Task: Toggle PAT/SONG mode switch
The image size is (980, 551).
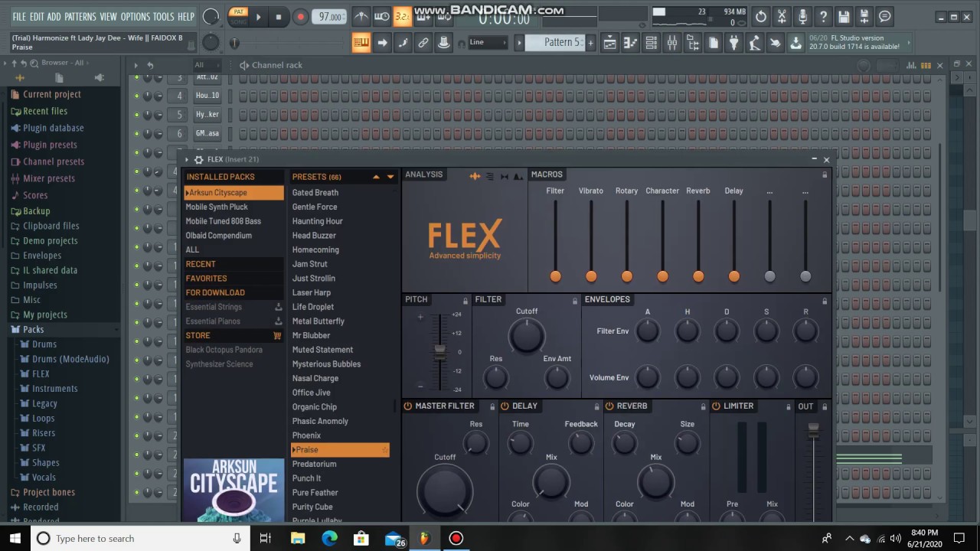Action: point(239,16)
